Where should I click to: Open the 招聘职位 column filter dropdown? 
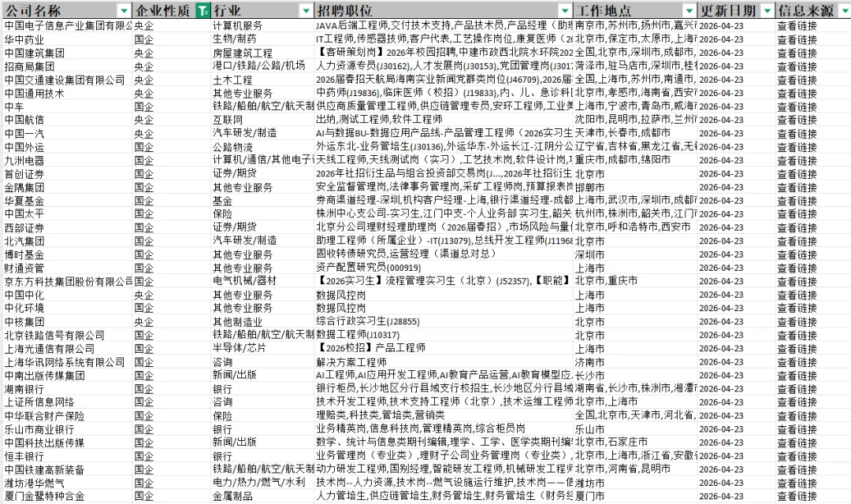pos(565,11)
